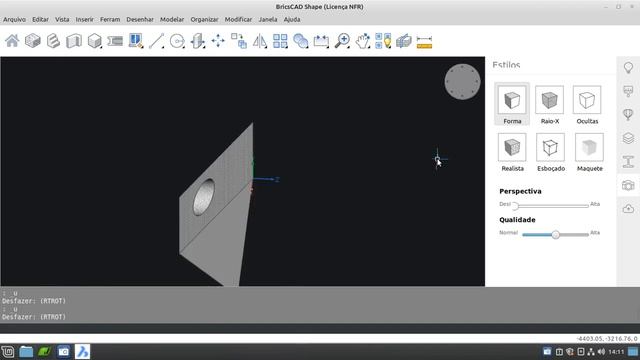Open the Editar menu
Viewport: 640px width, 360px height.
(40, 19)
